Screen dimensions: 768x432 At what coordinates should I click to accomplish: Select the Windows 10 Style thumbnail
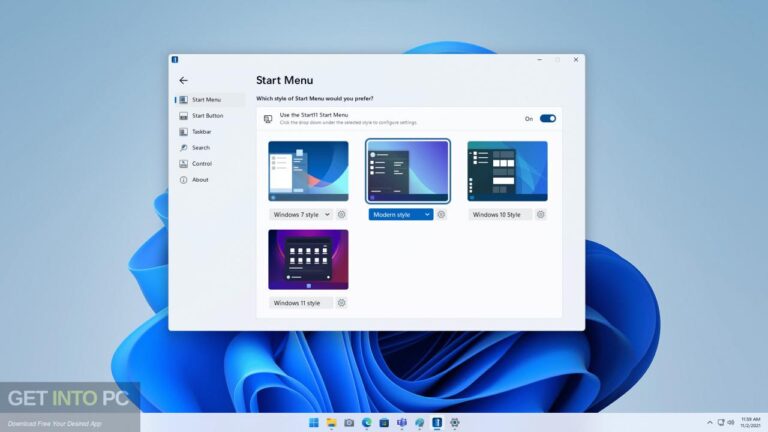[x=507, y=171]
